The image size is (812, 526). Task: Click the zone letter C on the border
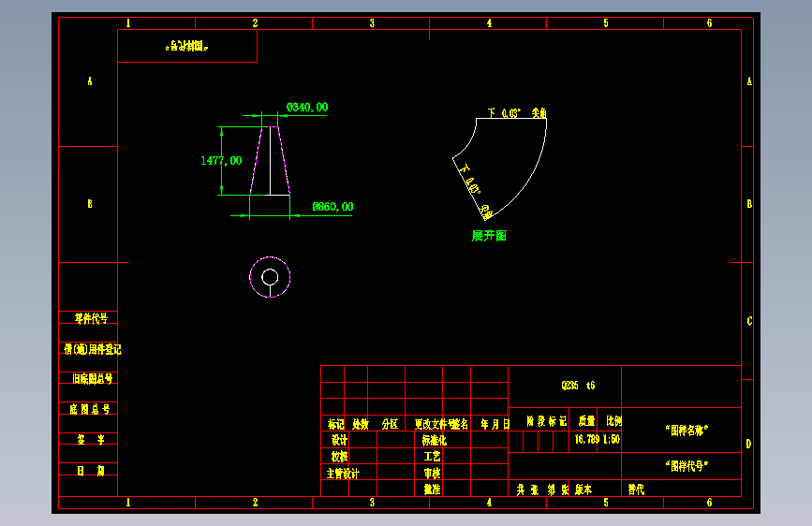click(749, 321)
